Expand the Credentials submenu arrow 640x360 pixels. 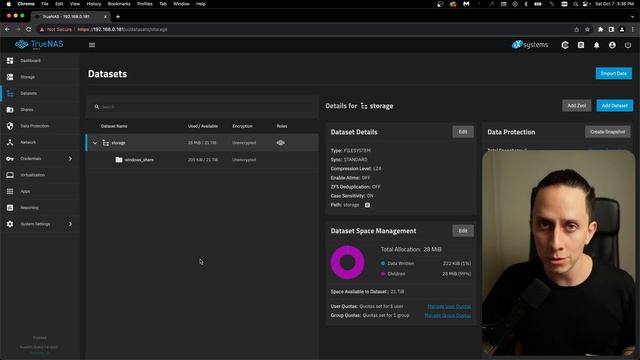pos(70,158)
